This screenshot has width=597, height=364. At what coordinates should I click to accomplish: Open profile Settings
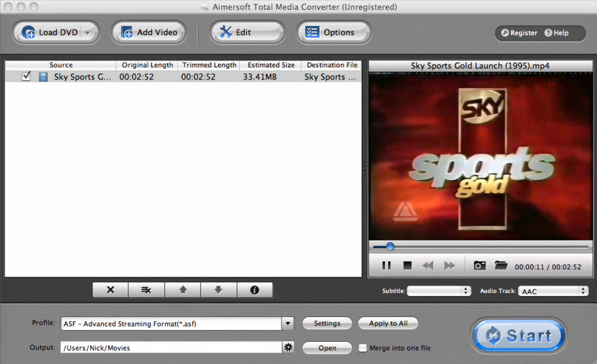click(x=327, y=323)
